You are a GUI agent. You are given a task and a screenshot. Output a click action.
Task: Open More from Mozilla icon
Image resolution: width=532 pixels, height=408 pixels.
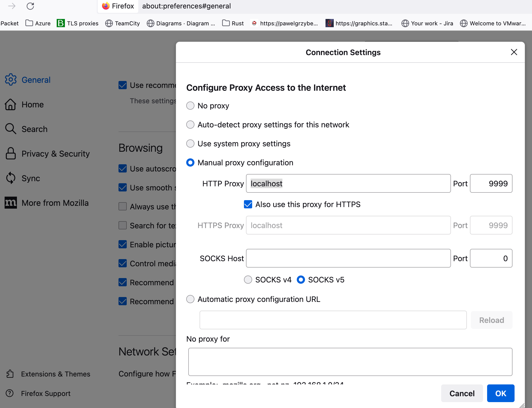11,203
